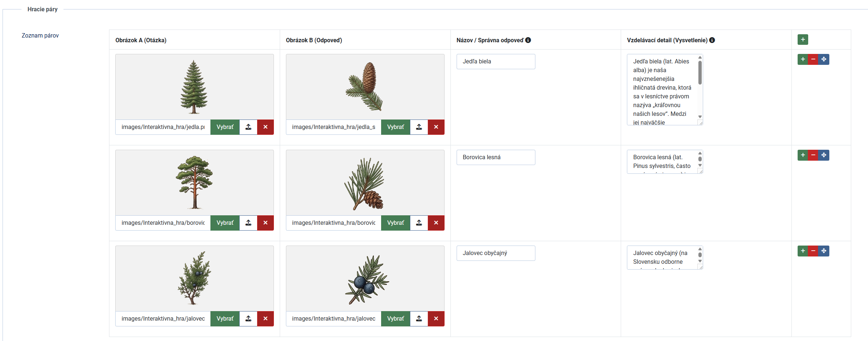Upload image A for Jalovec obyčajný row

(x=248, y=319)
